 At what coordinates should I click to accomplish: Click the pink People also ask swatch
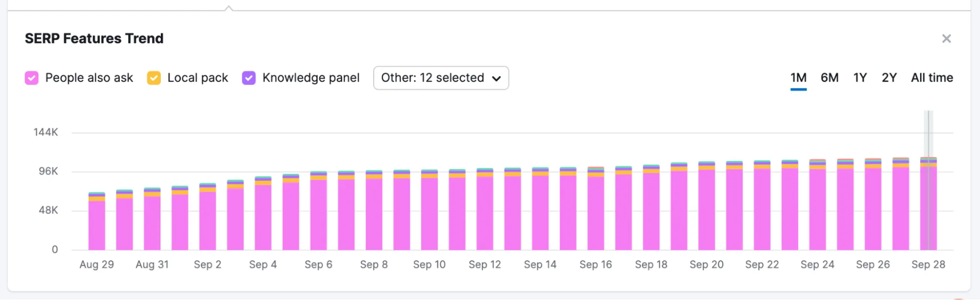[x=31, y=78]
